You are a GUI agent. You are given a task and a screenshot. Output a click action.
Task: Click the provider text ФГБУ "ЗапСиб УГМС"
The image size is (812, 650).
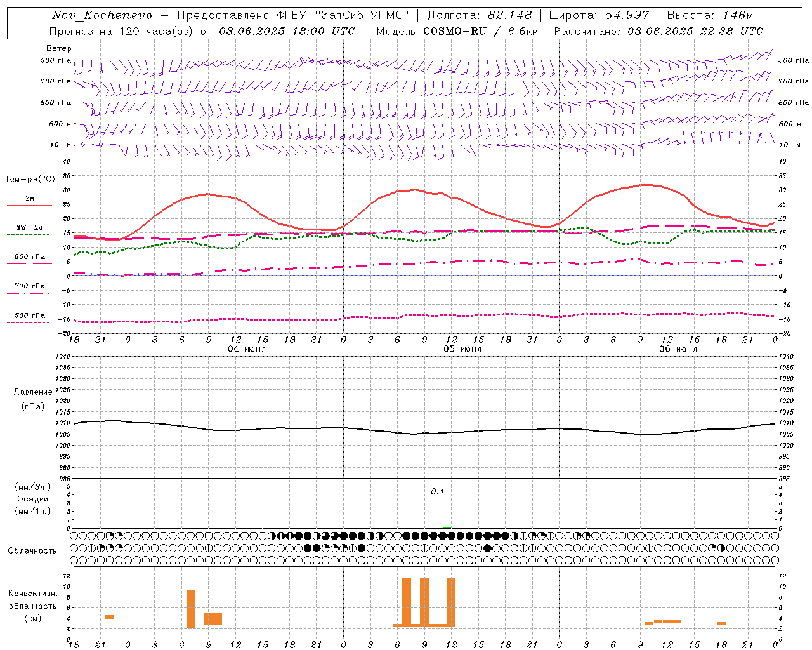click(x=343, y=15)
